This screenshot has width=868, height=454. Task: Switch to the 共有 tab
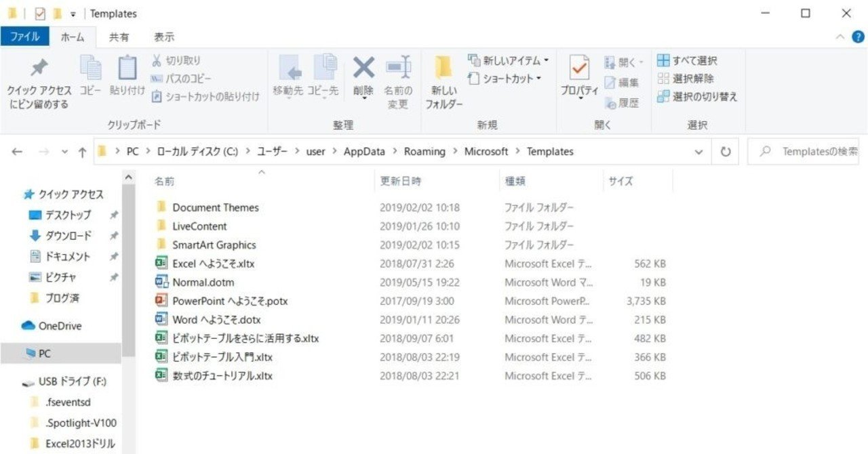tap(119, 37)
